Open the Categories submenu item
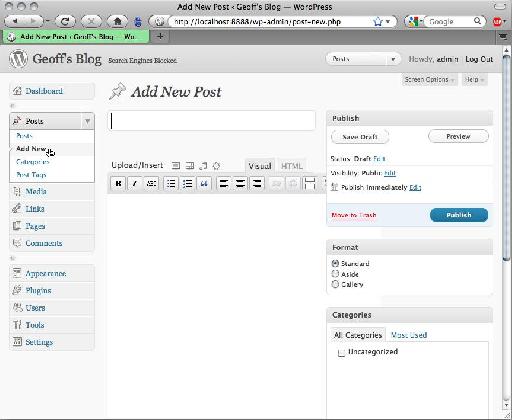This screenshot has height=420, width=512. [x=33, y=162]
